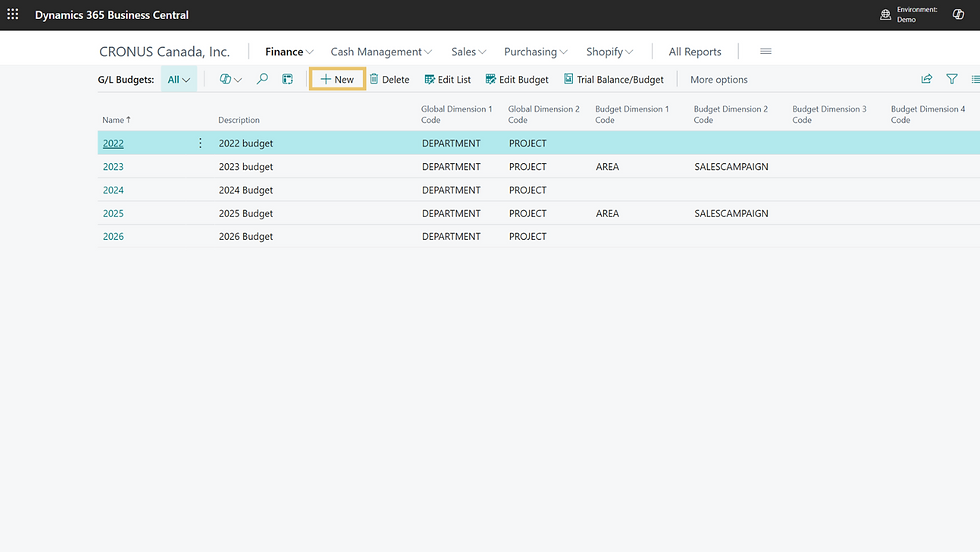Viewport: 980px width, 552px height.
Task: Click CRONUS Canada, Inc. company name
Action: 164,51
